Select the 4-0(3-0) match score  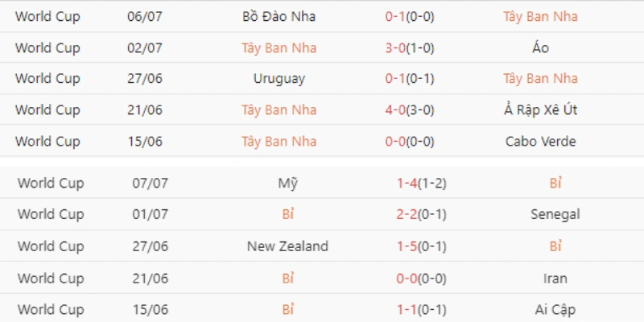pyautogui.click(x=410, y=110)
